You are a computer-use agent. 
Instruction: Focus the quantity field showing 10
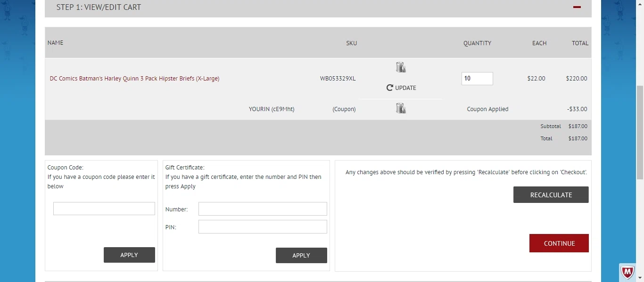(x=477, y=79)
